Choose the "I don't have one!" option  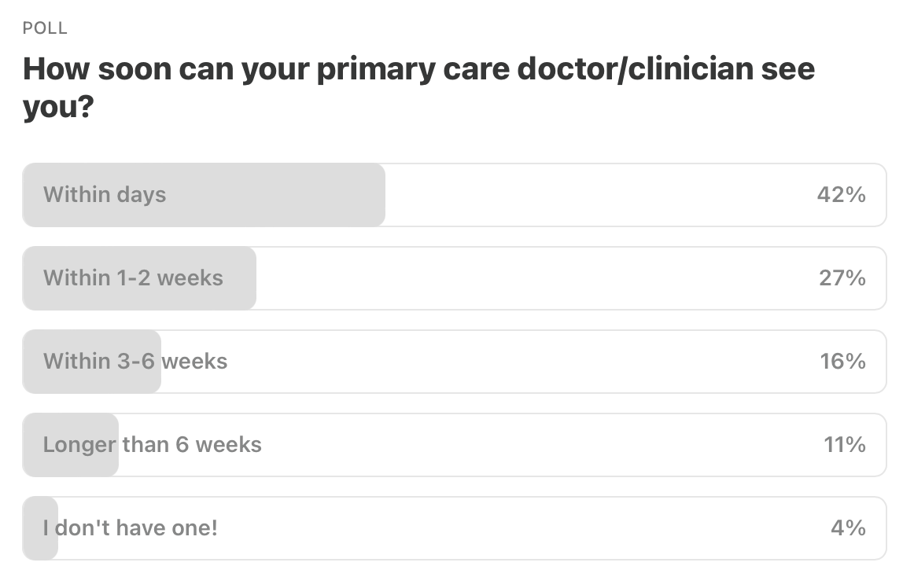(x=454, y=528)
